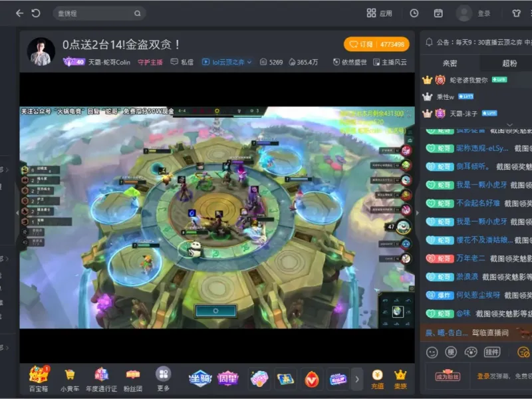
Task: Open 充值 recharge coin icon
Action: [377, 379]
